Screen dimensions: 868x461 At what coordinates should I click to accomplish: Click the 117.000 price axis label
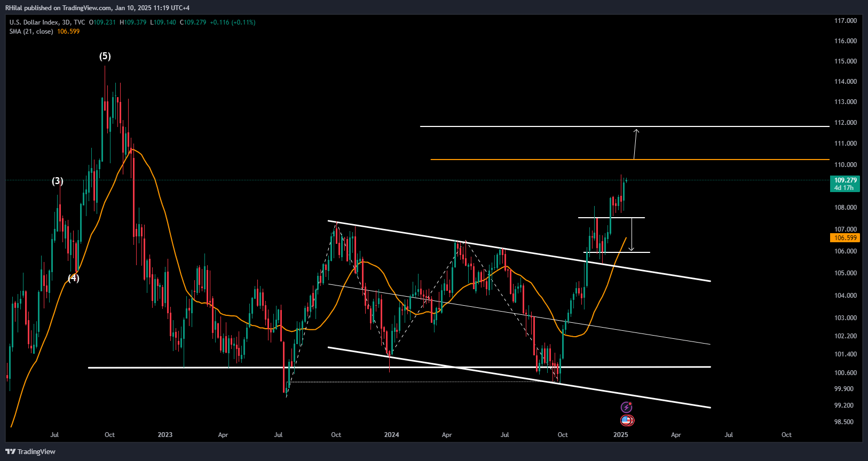[846, 21]
